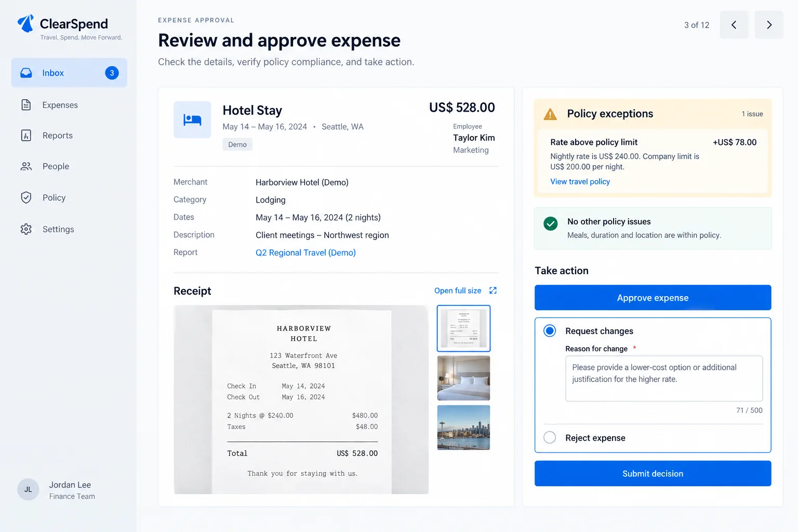Click the Demo tag under Hotel Stay
This screenshot has width=798, height=532.
[237, 144]
